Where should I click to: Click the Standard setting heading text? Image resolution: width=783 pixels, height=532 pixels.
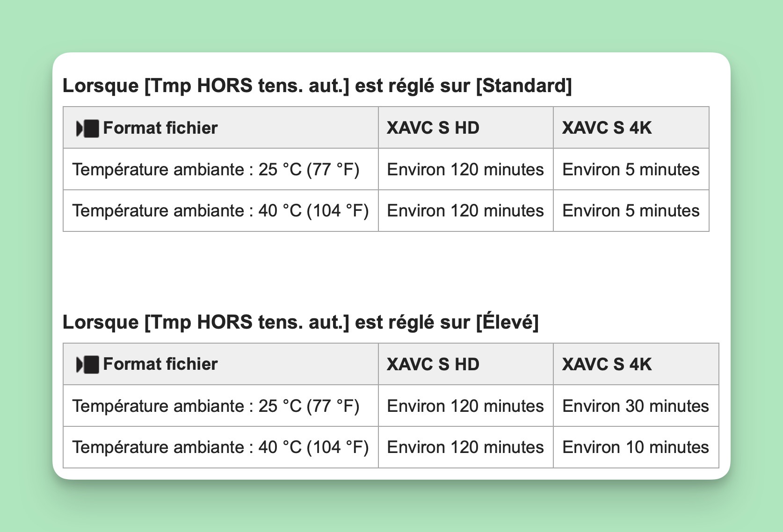tap(317, 86)
